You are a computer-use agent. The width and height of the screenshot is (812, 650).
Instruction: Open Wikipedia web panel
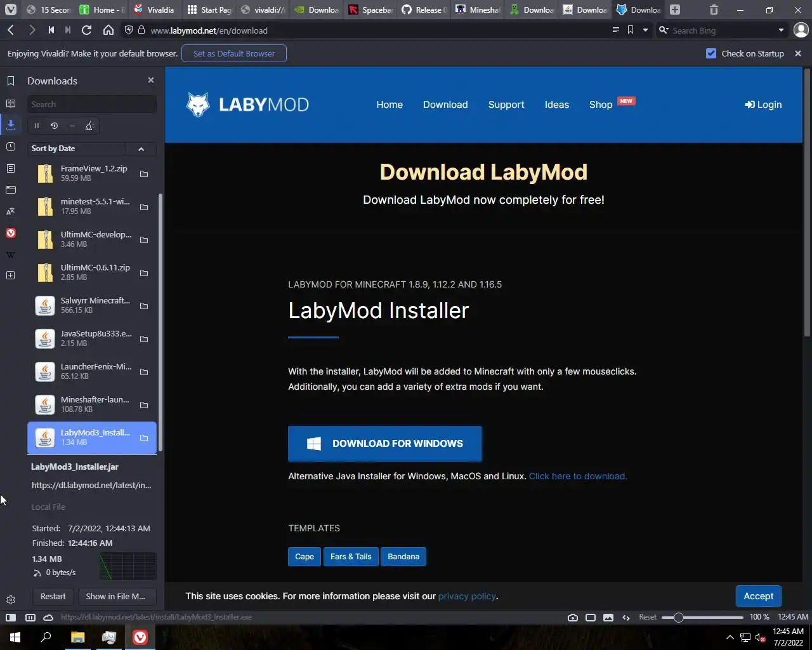click(11, 255)
